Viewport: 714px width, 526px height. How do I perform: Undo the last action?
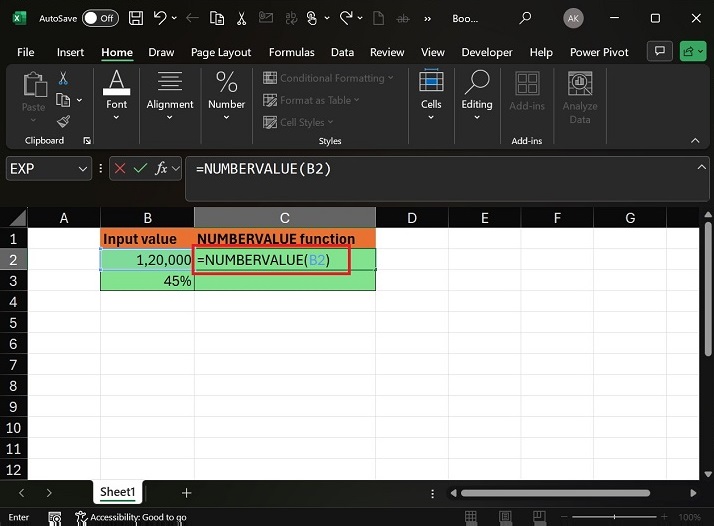pos(160,18)
